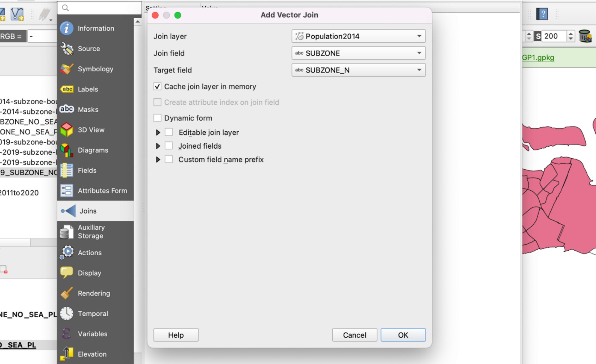Open the Join layer dropdown
The width and height of the screenshot is (596, 364).
point(358,36)
